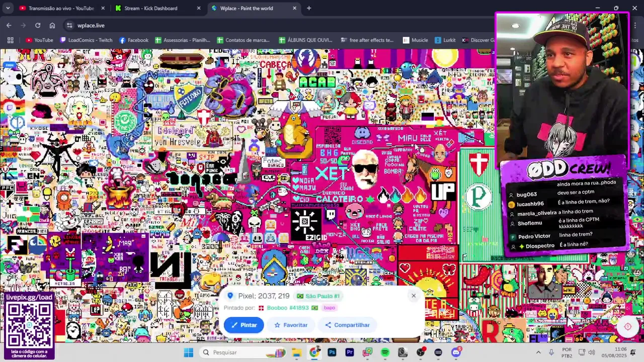644x362 pixels.
Task: Show hidden system tray icons
Action: pyautogui.click(x=538, y=352)
